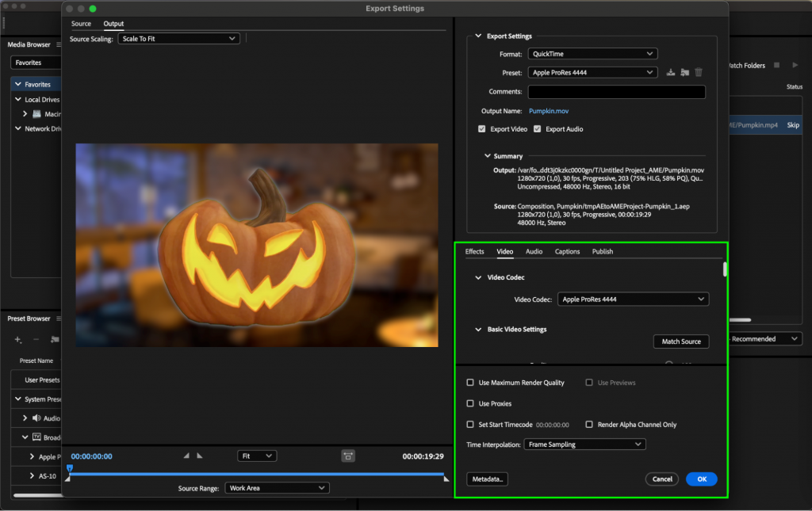Open the Preset Browser panel menu icon
Viewport: 812px width, 511px height.
tap(57, 318)
